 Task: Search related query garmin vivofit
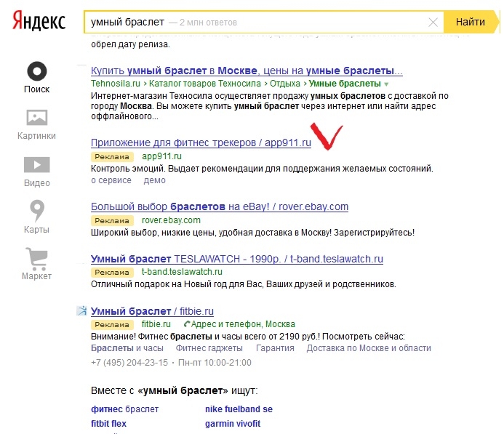pyautogui.click(x=233, y=424)
